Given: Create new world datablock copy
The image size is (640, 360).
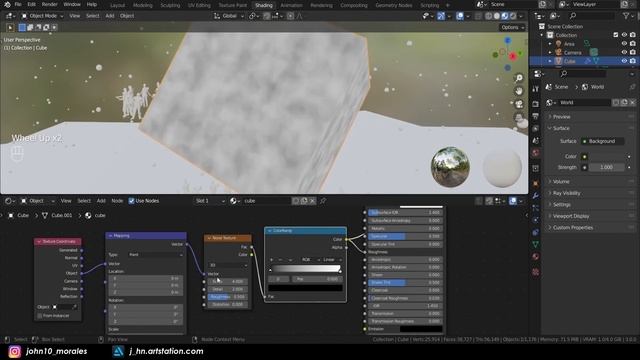Looking at the screenshot, I should (x=624, y=102).
